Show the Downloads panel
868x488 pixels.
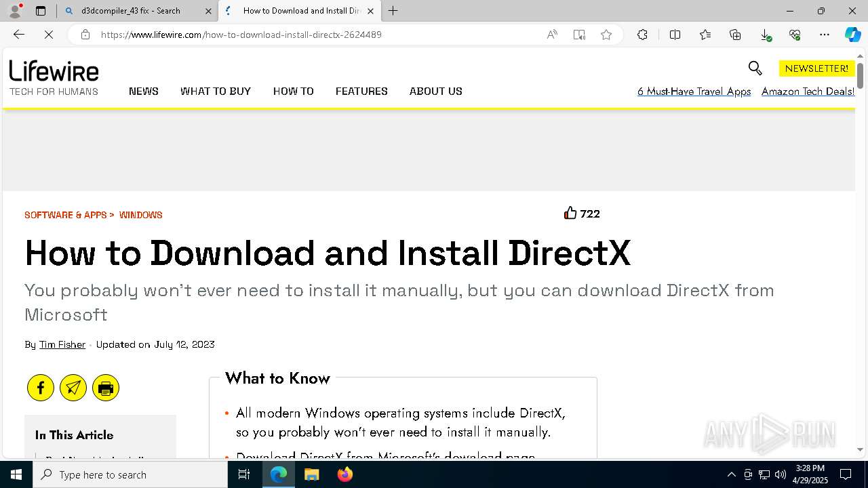coord(765,35)
